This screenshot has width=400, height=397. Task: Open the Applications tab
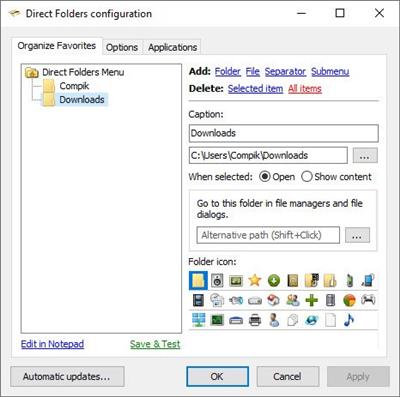pyautogui.click(x=172, y=47)
